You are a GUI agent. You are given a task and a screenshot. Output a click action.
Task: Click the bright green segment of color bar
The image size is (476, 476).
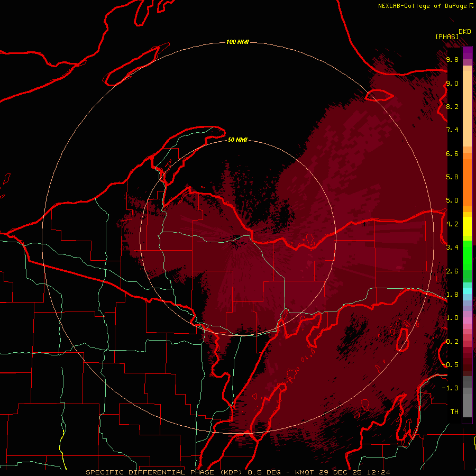pyautogui.click(x=467, y=255)
